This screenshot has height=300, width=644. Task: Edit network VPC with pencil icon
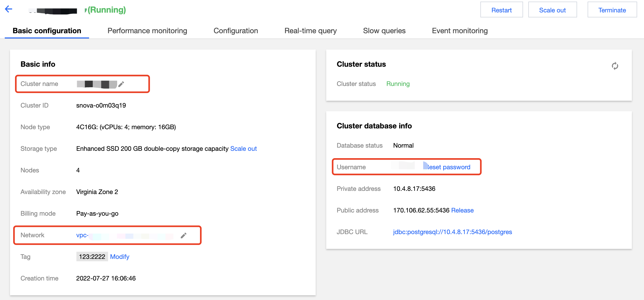point(184,235)
